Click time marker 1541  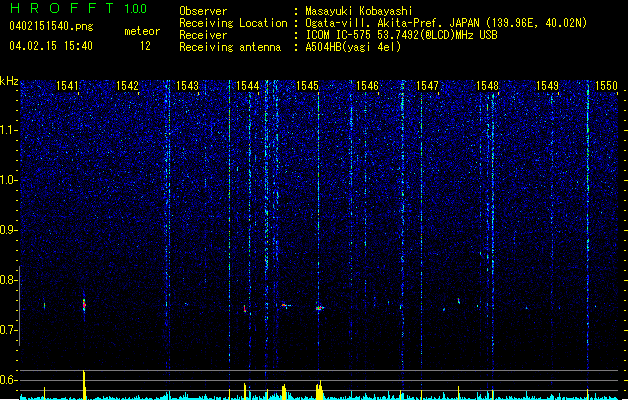(x=67, y=86)
